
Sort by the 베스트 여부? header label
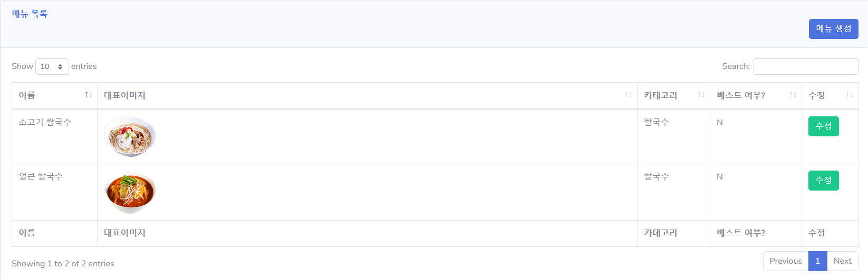pos(741,95)
